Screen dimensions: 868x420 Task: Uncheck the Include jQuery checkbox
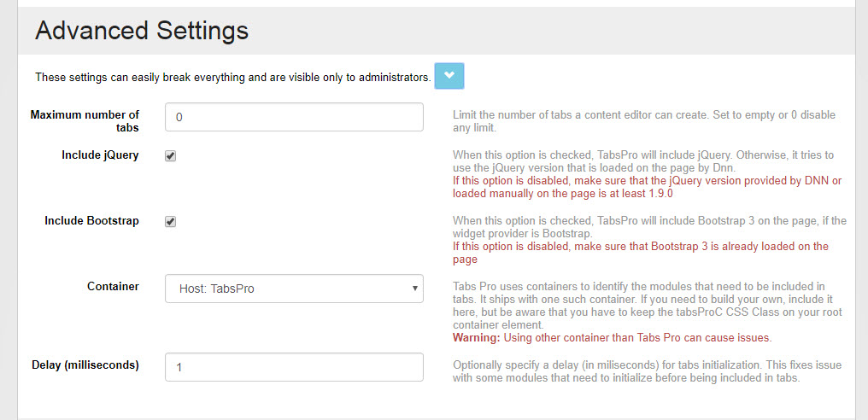pyautogui.click(x=171, y=156)
